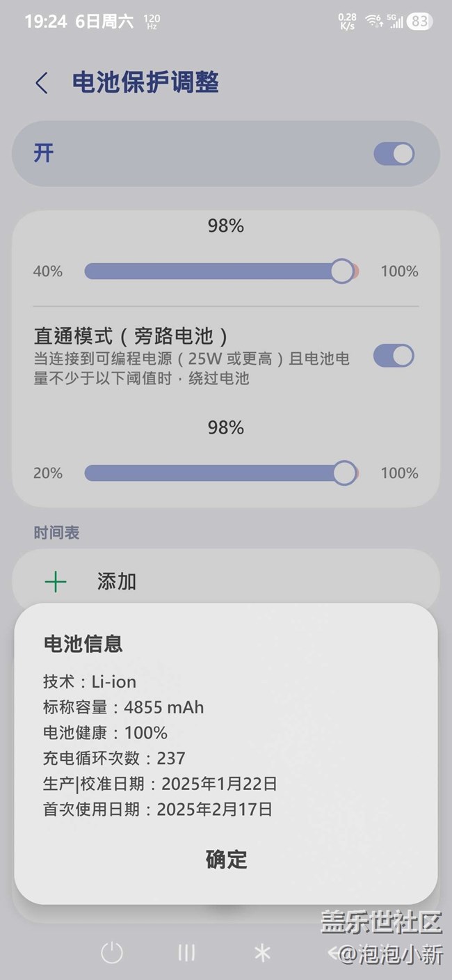452x980 pixels.
Task: Disable the 直通模式（旁路电池）switch
Action: (x=394, y=356)
